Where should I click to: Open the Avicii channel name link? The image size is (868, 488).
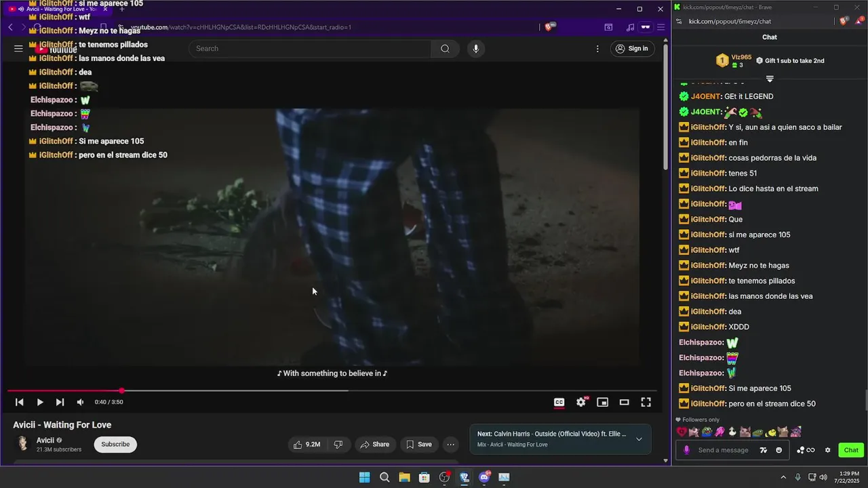pyautogui.click(x=45, y=440)
